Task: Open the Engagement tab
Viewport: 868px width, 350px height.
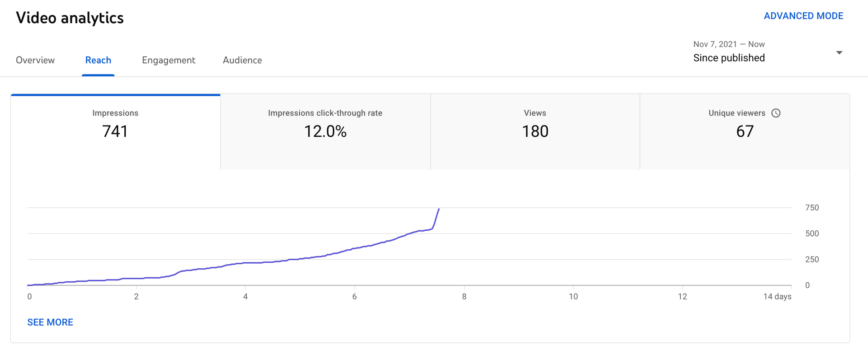Action: 169,60
